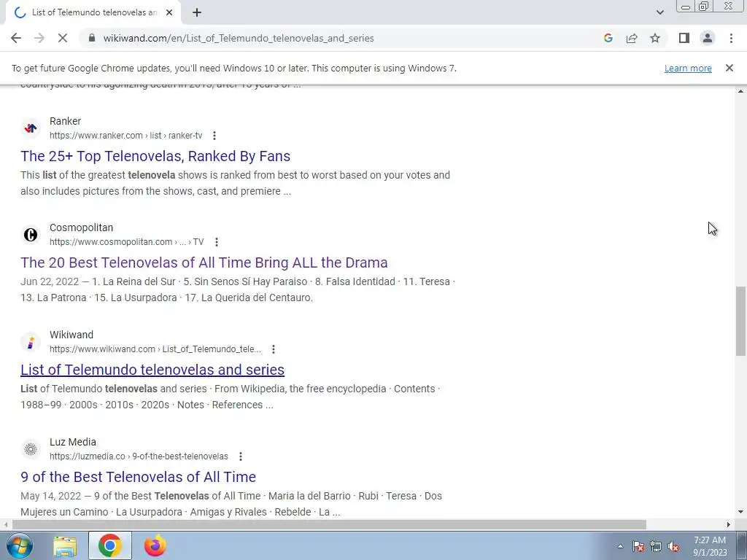Click the Ranker site favicon
Viewport: 747px width, 560px height.
coord(31,128)
